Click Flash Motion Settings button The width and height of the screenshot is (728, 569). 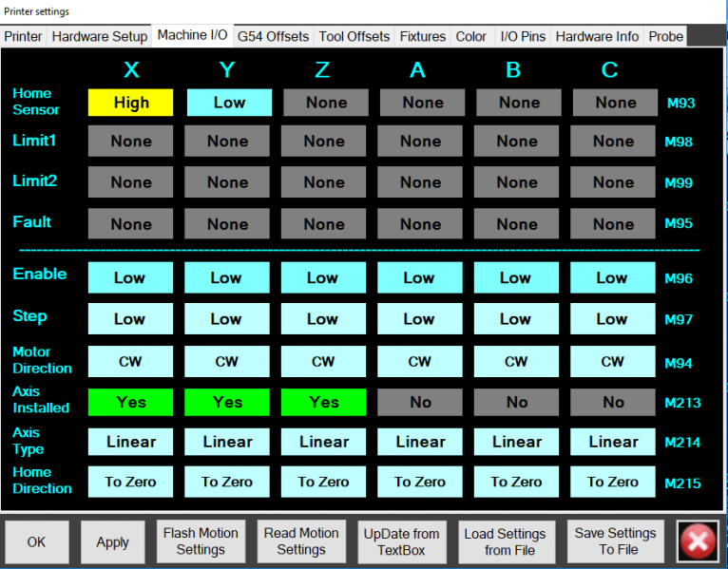pos(201,541)
